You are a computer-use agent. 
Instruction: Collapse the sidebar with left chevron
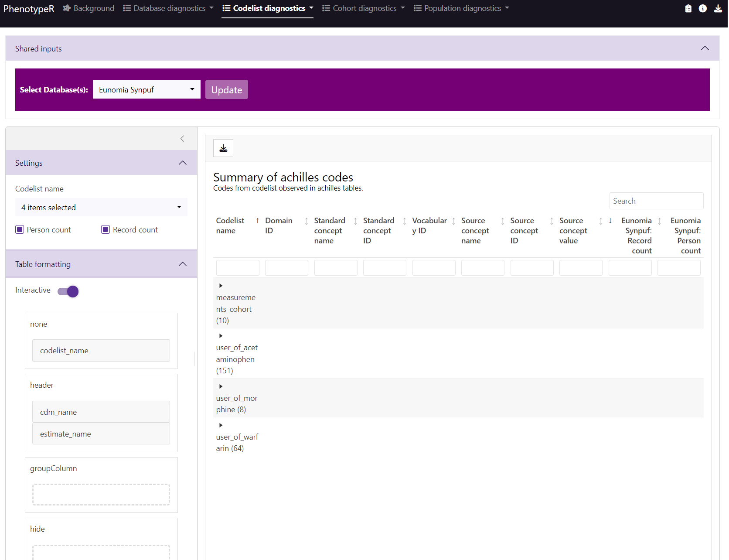coord(182,139)
